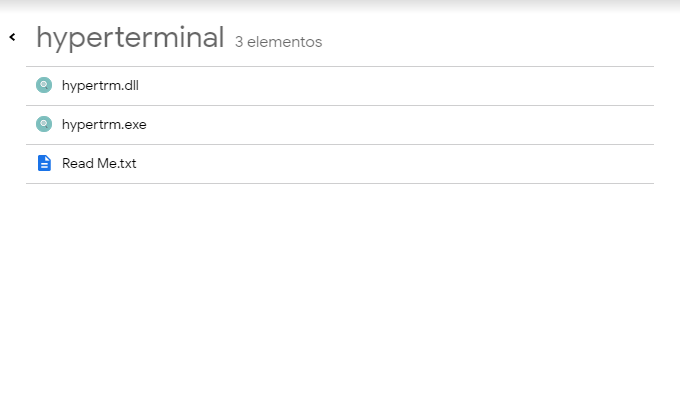Click the '3 elementos' item count
Screen dimensions: 680x416
point(278,42)
